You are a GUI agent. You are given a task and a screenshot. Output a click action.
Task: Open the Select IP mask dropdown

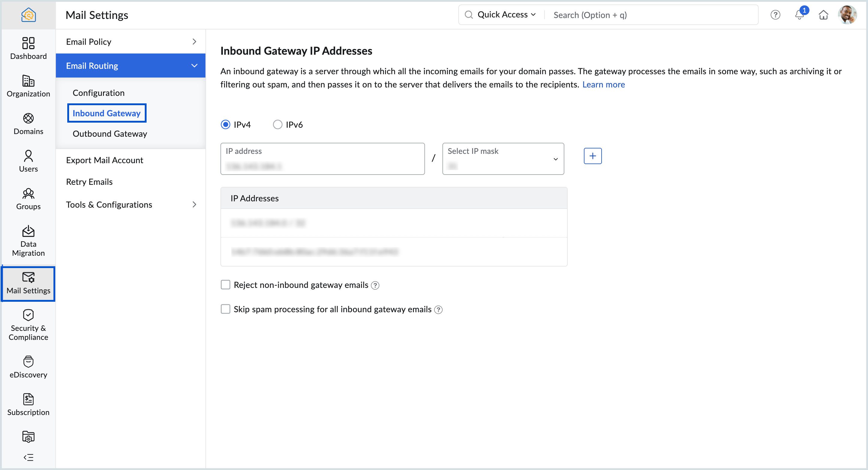tap(503, 159)
